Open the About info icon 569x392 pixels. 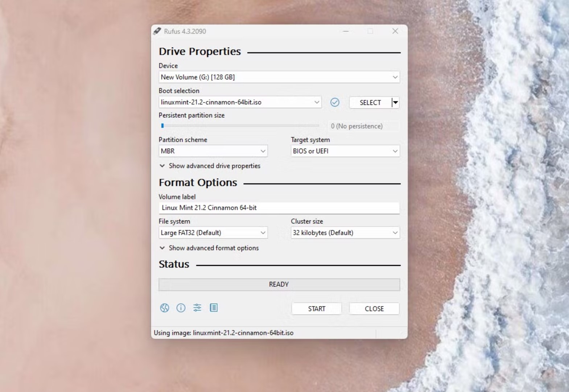181,308
